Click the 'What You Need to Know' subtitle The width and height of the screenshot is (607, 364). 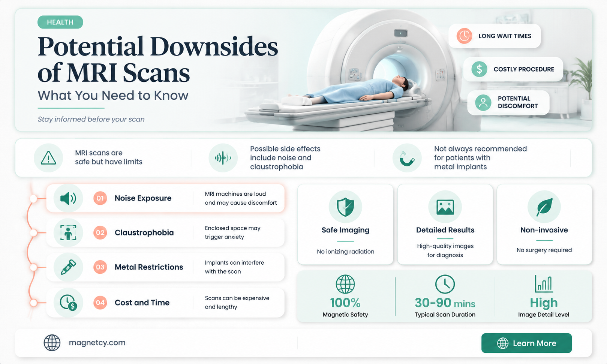tap(113, 95)
